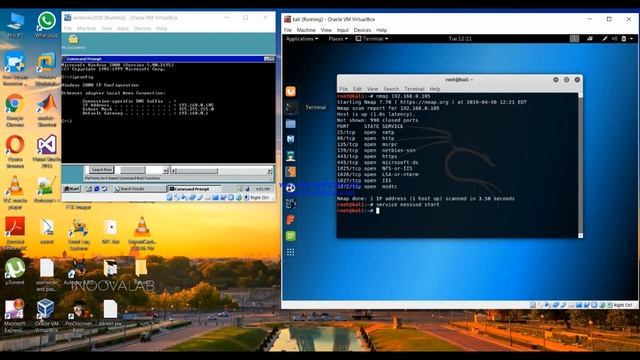This screenshot has height=360, width=640.
Task: Show all applications grid in Kali dock
Action: (291, 252)
